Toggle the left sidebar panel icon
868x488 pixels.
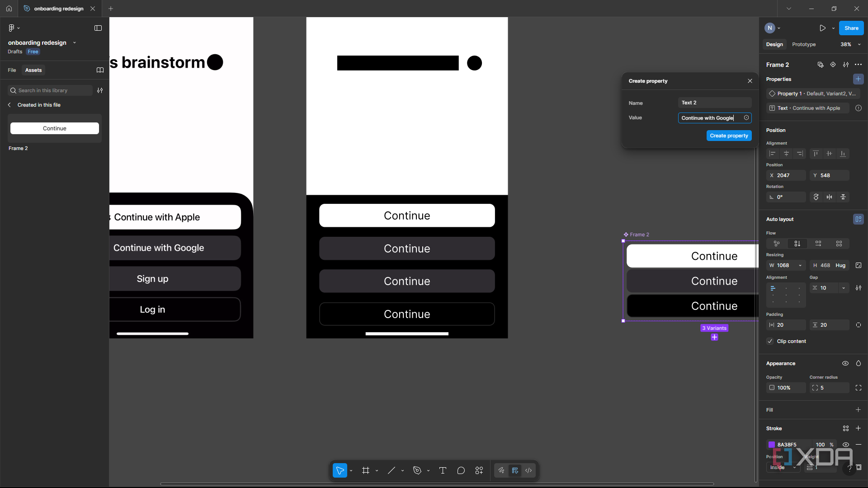click(x=98, y=28)
